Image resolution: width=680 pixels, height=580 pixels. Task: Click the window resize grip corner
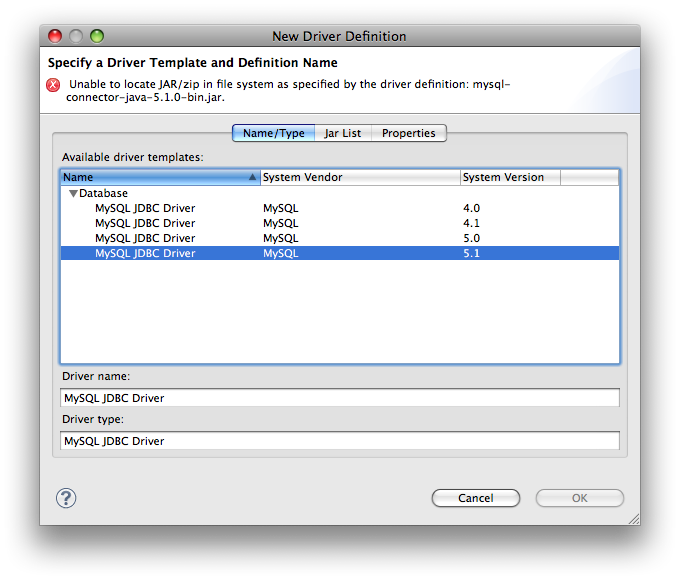pos(634,519)
